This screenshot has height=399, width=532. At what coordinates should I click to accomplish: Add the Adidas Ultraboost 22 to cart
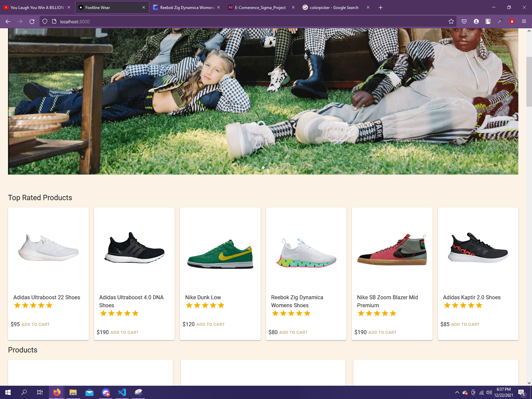click(36, 324)
